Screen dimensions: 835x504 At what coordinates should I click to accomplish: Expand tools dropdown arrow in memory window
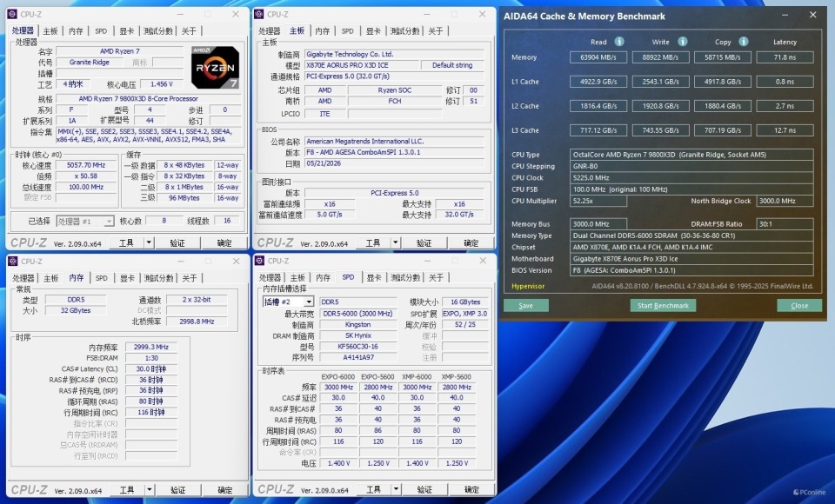pos(149,489)
